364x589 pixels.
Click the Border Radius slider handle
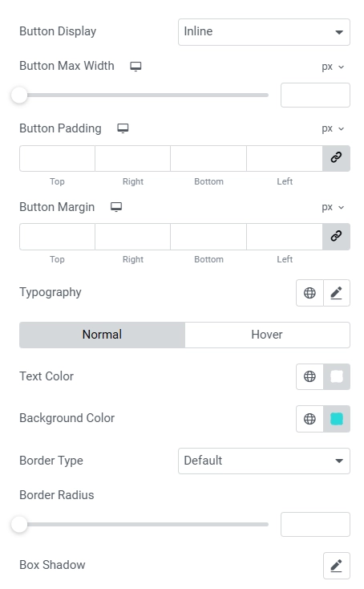coord(19,524)
